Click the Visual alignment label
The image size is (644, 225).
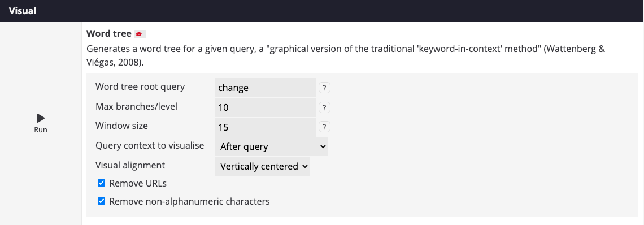(x=130, y=165)
